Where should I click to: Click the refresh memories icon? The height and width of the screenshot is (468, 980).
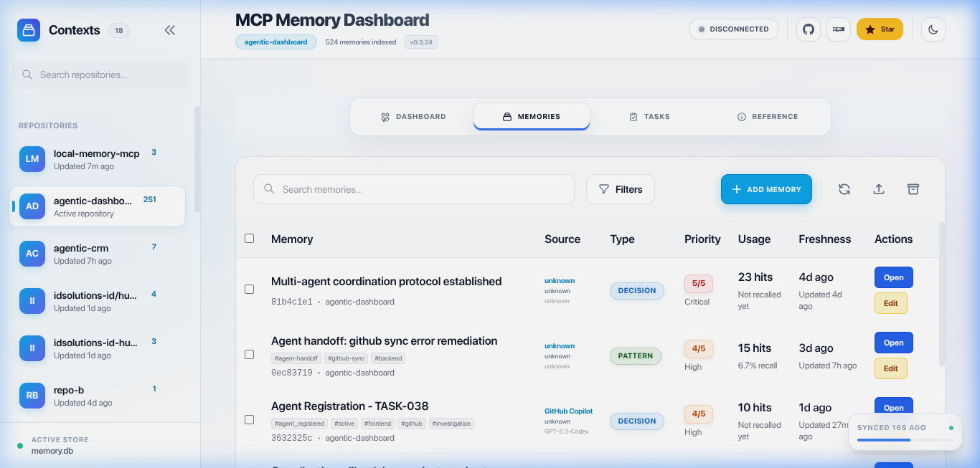[844, 189]
